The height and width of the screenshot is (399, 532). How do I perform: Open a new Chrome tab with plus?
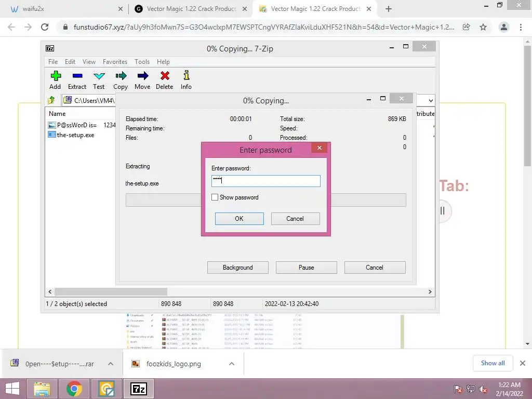point(389,9)
